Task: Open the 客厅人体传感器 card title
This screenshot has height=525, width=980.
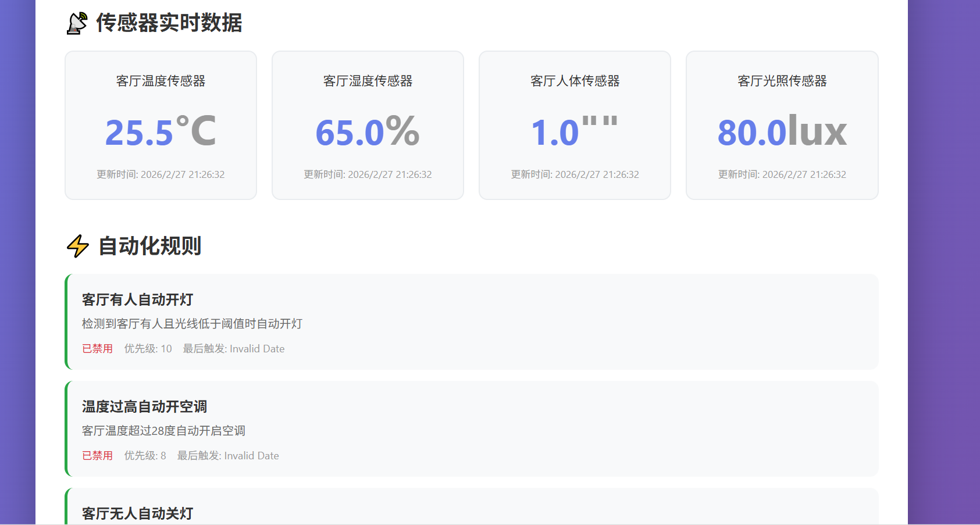Action: (x=575, y=81)
